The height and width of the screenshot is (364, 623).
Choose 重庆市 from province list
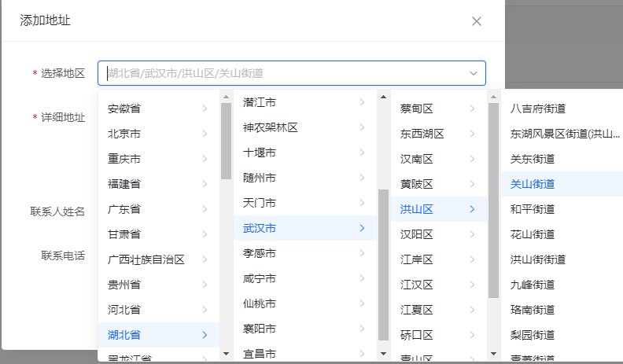pos(124,159)
